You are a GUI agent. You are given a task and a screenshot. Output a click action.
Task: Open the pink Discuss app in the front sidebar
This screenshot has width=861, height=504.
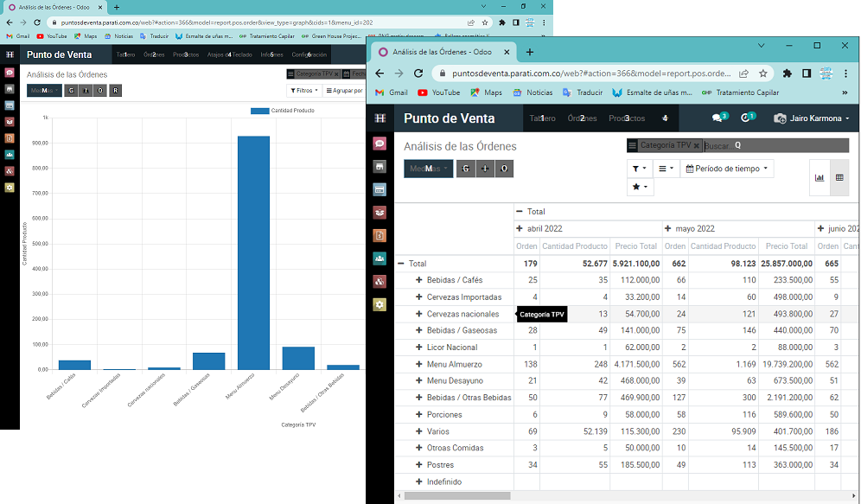point(379,144)
